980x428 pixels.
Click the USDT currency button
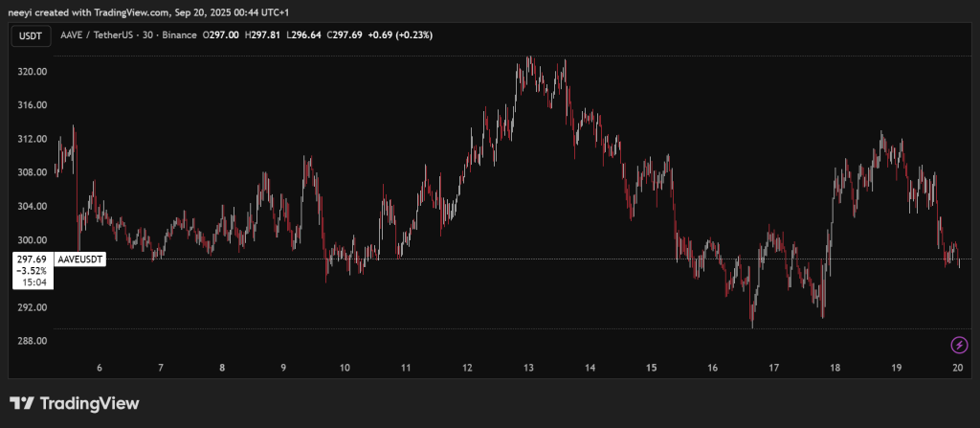pos(30,35)
